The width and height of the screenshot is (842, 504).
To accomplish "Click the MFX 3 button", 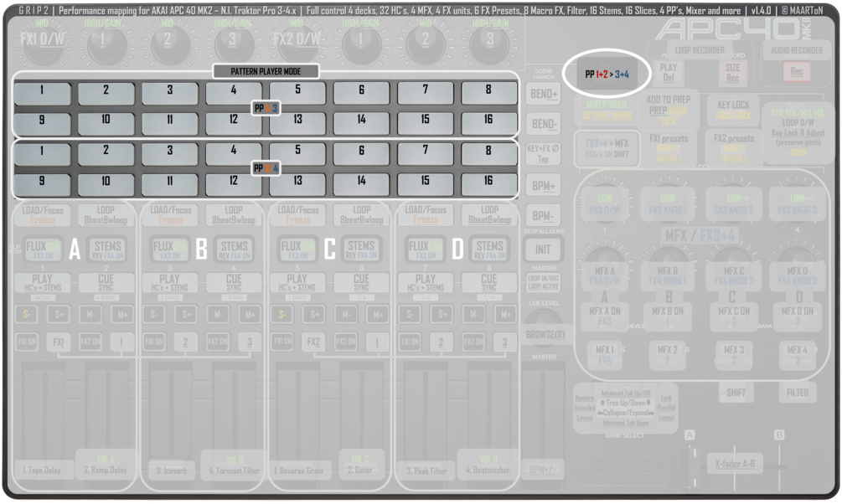I will (x=734, y=355).
